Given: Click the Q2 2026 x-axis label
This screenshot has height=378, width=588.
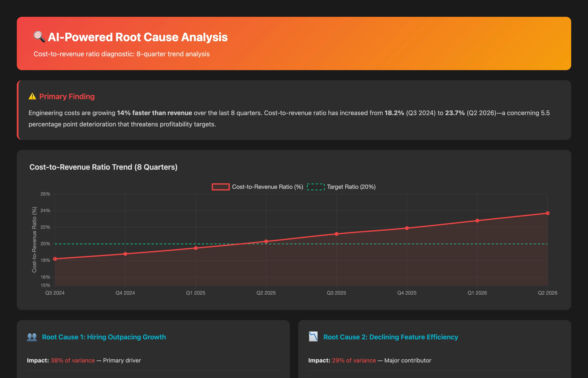Looking at the screenshot, I should 547,293.
